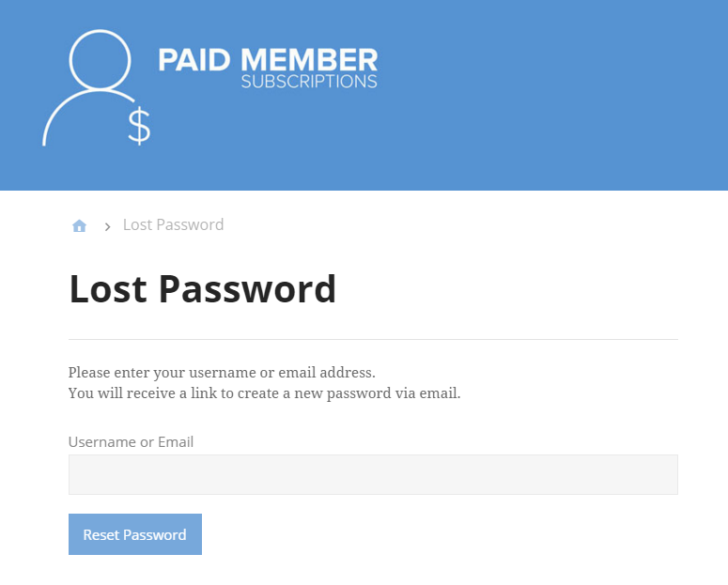The height and width of the screenshot is (585, 728).
Task: Click the Username or Email field label
Action: tap(131, 441)
